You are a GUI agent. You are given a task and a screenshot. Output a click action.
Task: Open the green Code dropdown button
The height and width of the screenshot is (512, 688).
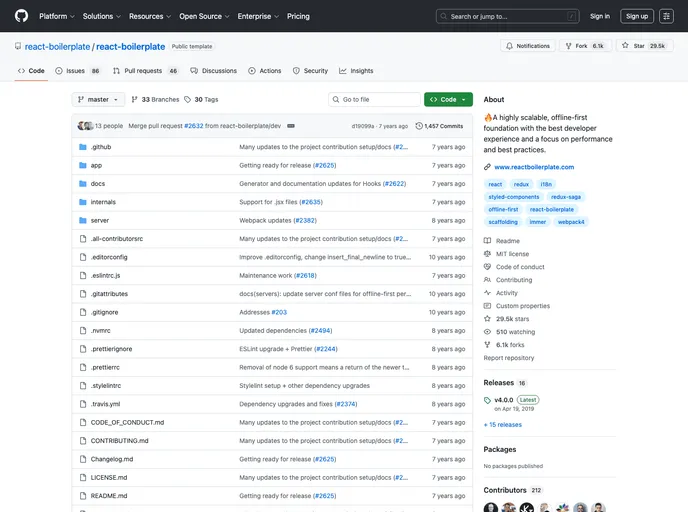point(447,100)
